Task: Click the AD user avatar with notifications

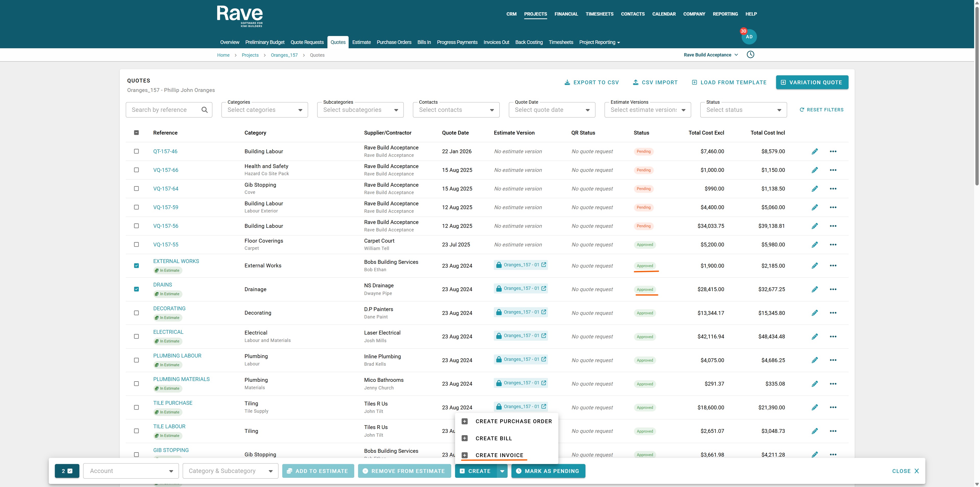Action: 749,37
